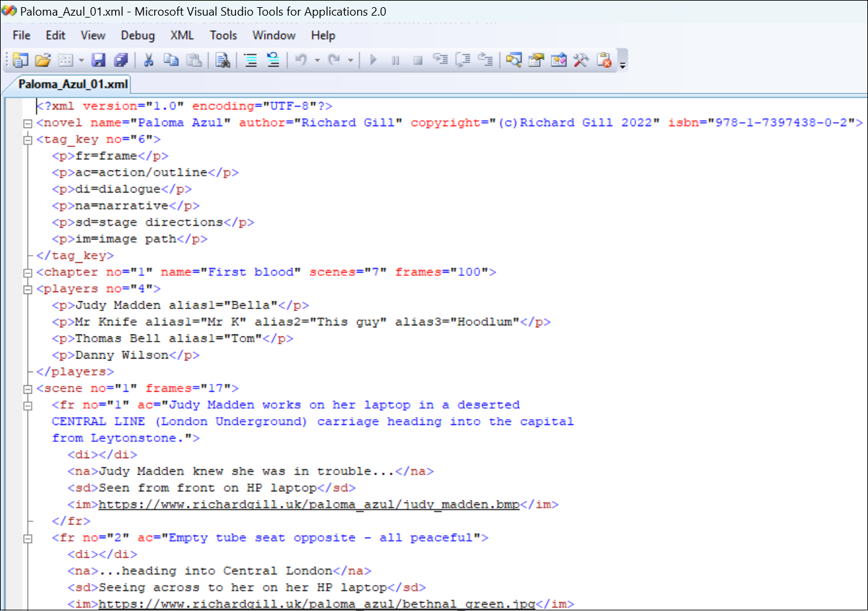Save the file with the floppy disk icon
The width and height of the screenshot is (868, 611).
coord(98,60)
